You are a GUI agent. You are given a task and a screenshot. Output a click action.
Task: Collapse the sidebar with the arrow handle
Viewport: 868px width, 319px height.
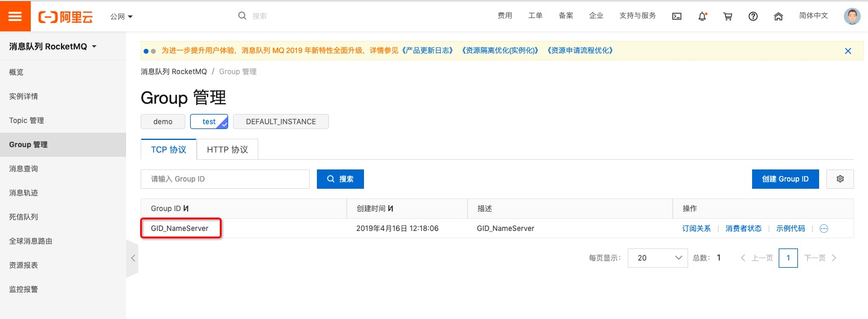click(x=132, y=258)
